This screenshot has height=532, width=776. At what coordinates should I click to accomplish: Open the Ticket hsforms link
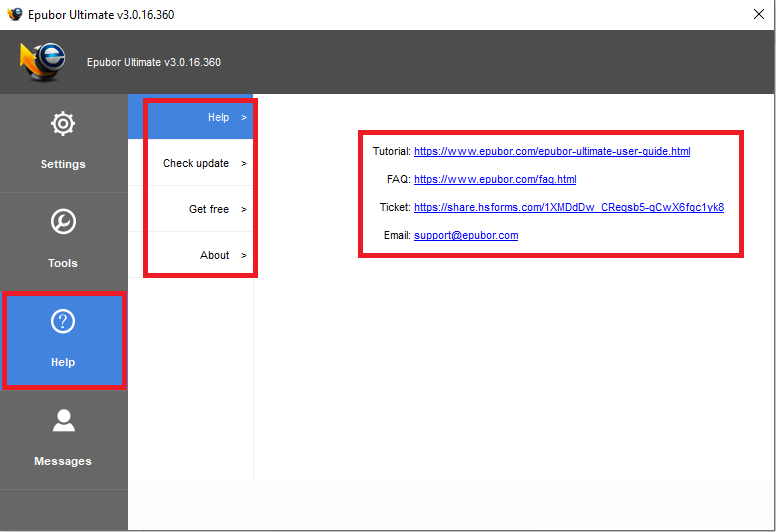pos(569,207)
